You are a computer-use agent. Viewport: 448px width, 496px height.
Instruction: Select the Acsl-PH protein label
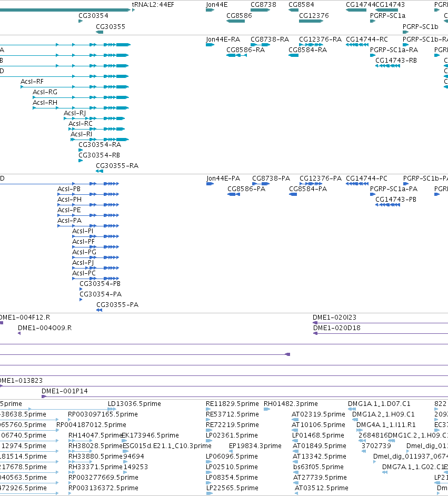pos(69,199)
